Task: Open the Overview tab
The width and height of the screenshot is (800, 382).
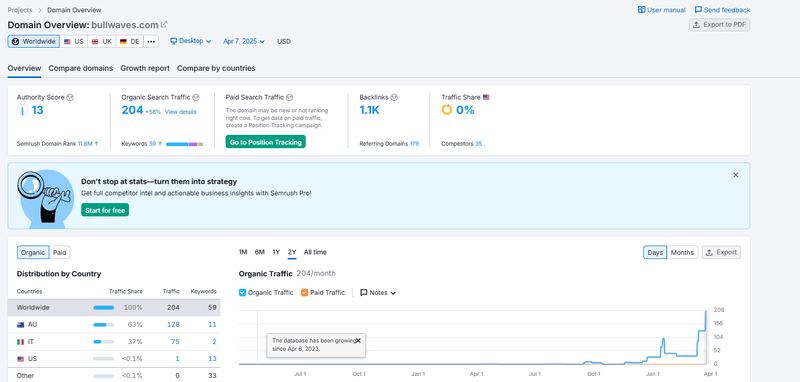Action: (x=24, y=68)
